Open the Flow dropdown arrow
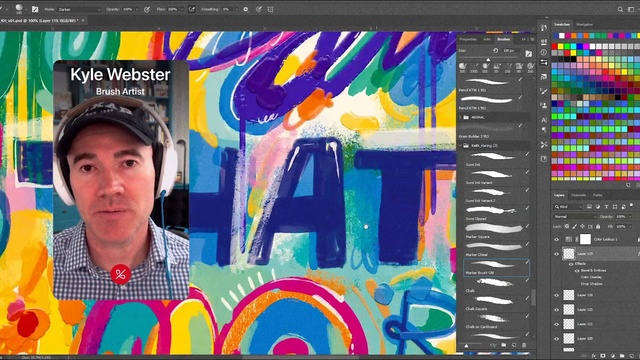The height and width of the screenshot is (360, 640). [182, 9]
